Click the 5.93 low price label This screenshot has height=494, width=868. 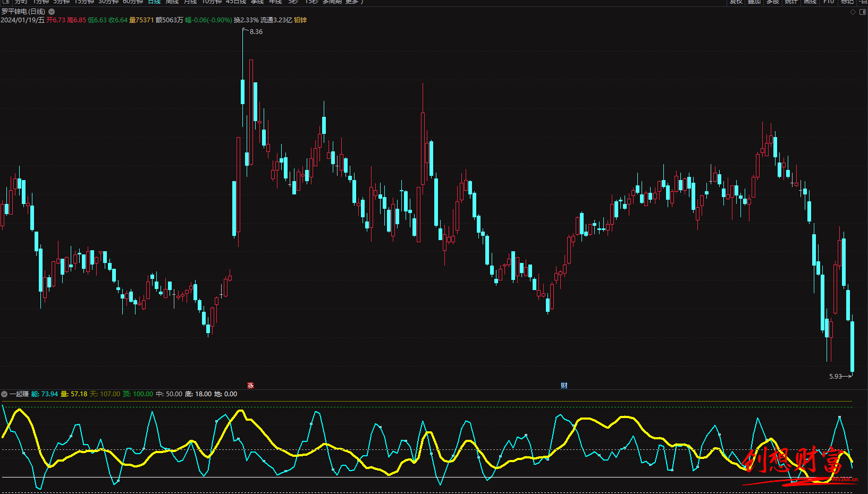coord(836,377)
